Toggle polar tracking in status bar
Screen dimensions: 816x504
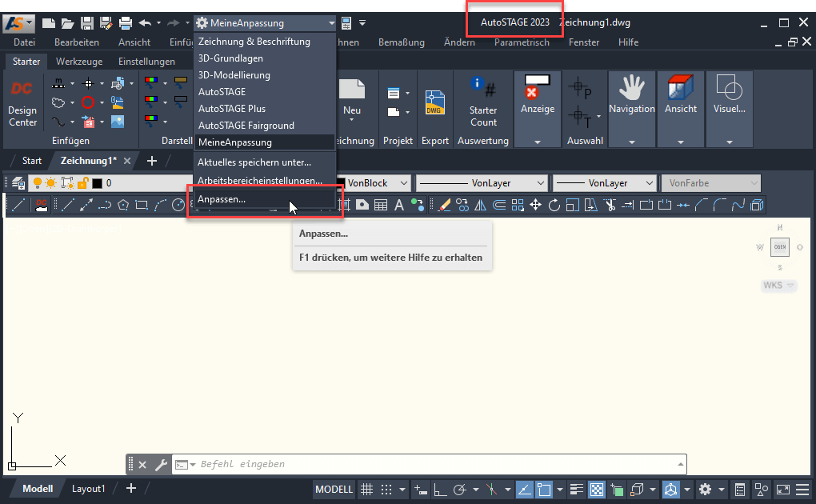pos(459,490)
